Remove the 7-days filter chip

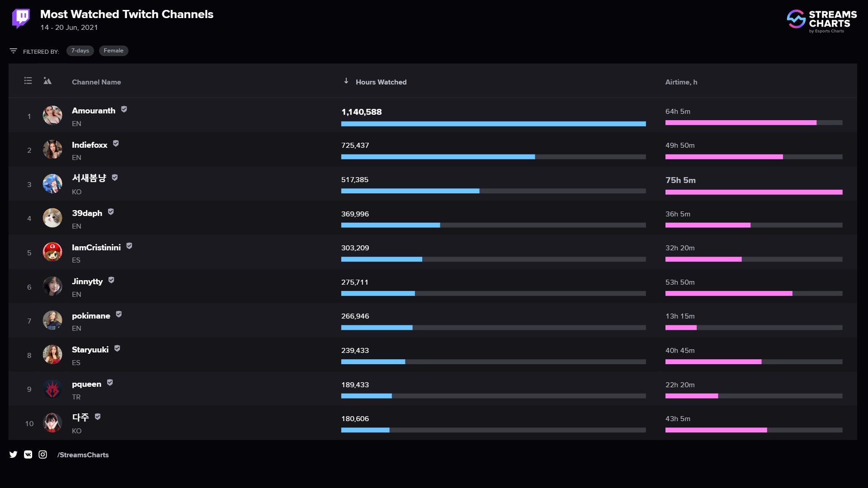(80, 51)
